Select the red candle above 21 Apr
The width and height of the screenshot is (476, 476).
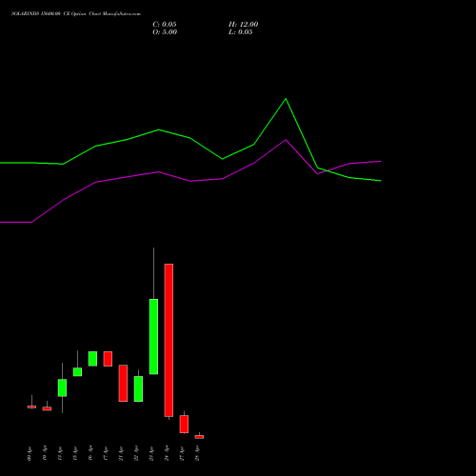[x=123, y=384]
